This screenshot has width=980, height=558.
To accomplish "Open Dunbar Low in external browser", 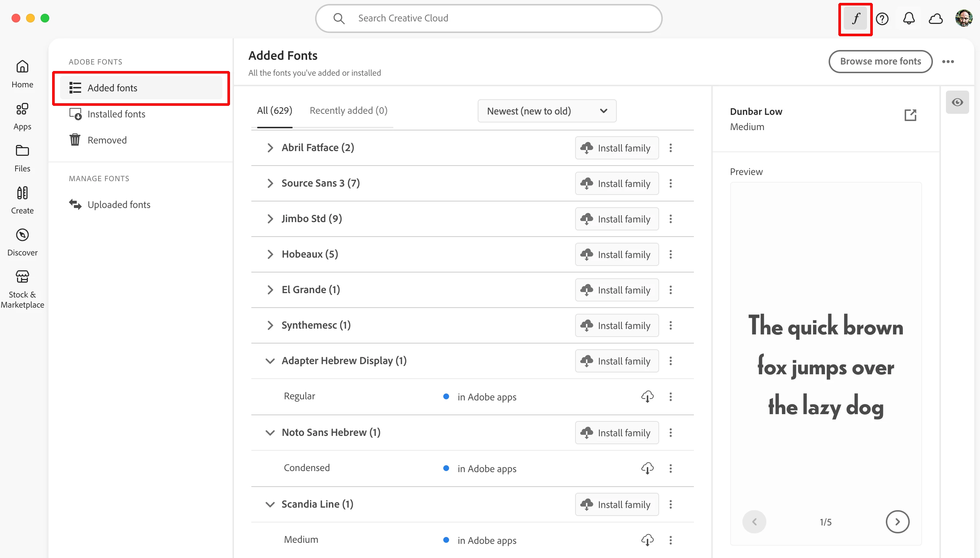I will (910, 115).
